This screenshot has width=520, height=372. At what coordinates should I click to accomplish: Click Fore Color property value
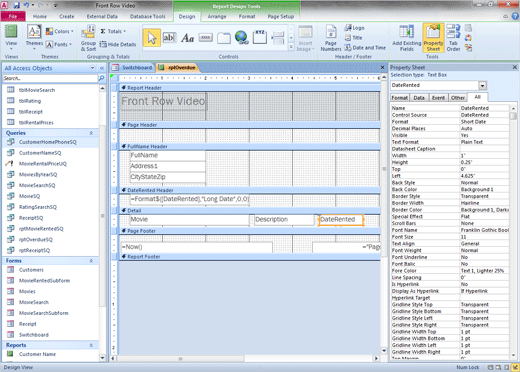(484, 271)
